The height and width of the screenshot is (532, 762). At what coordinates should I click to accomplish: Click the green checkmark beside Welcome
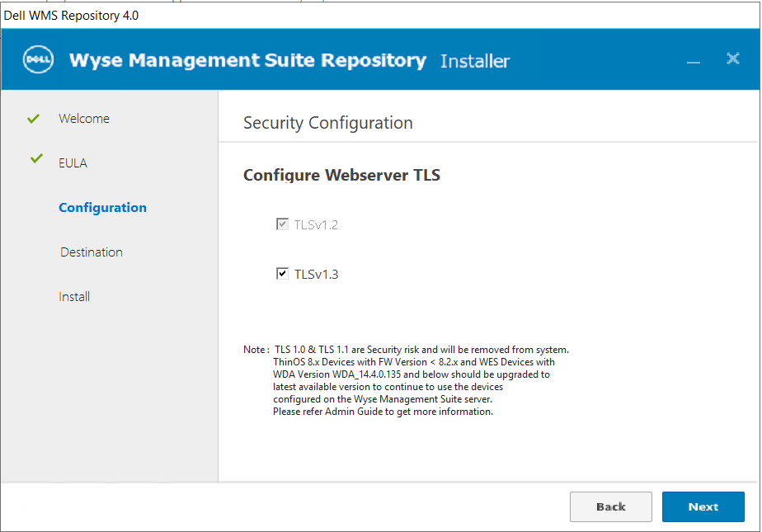point(34,119)
